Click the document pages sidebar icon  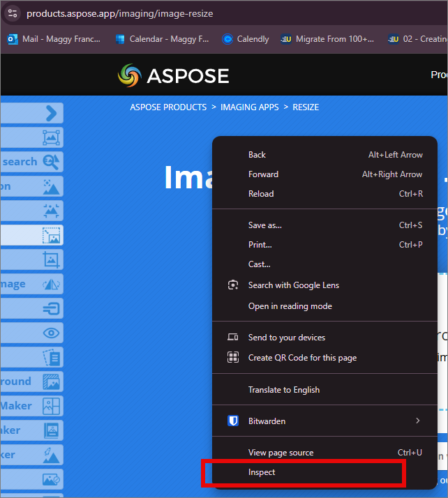[x=51, y=357]
